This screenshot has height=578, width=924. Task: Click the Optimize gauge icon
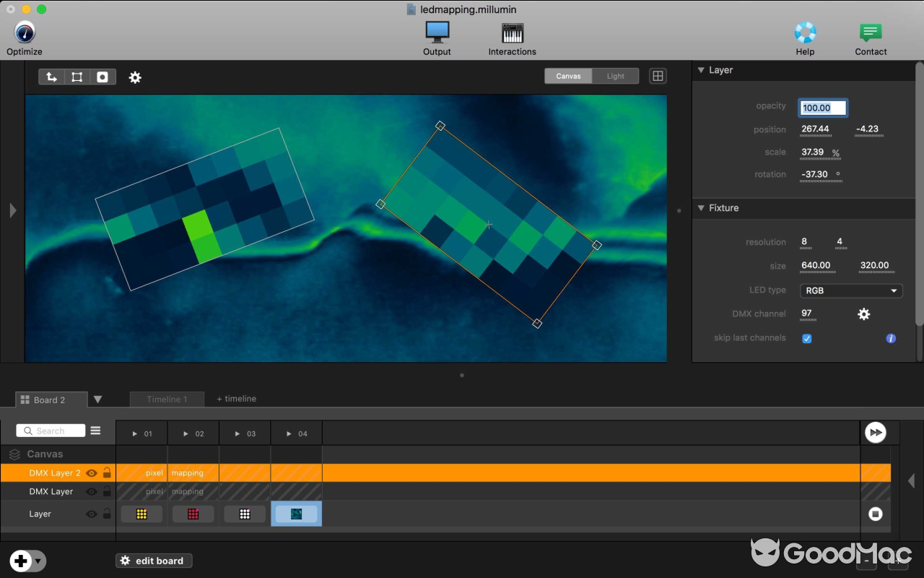pyautogui.click(x=25, y=33)
